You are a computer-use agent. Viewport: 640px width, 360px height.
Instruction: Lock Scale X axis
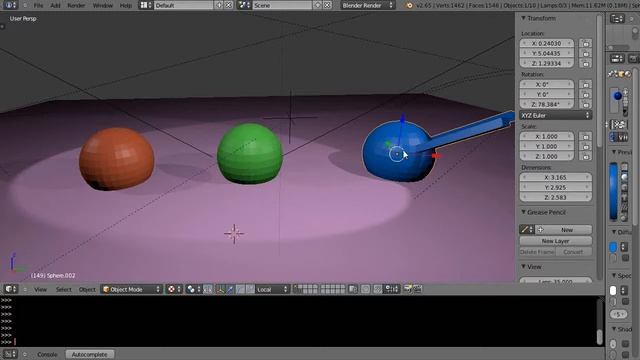[586, 136]
